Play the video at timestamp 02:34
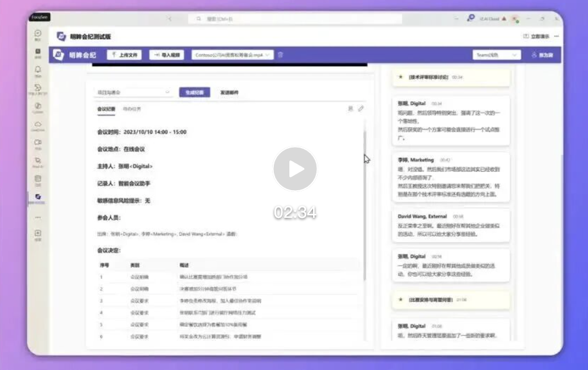 point(295,168)
